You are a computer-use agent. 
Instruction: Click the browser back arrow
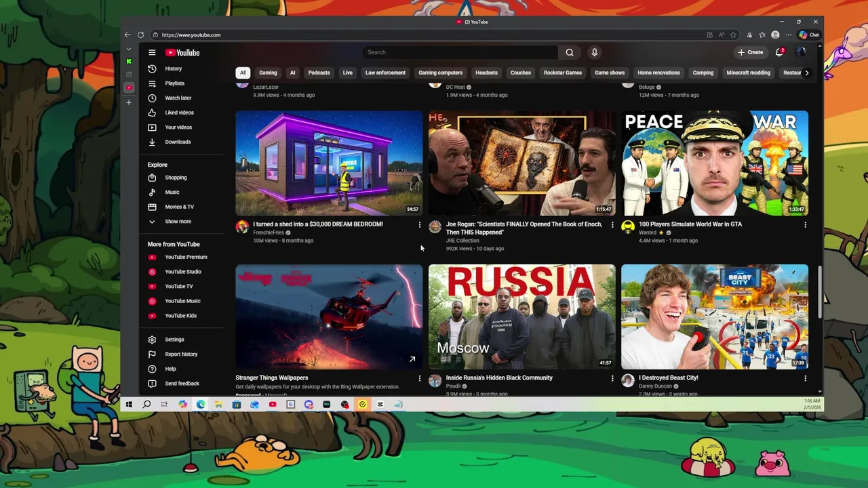pos(127,35)
